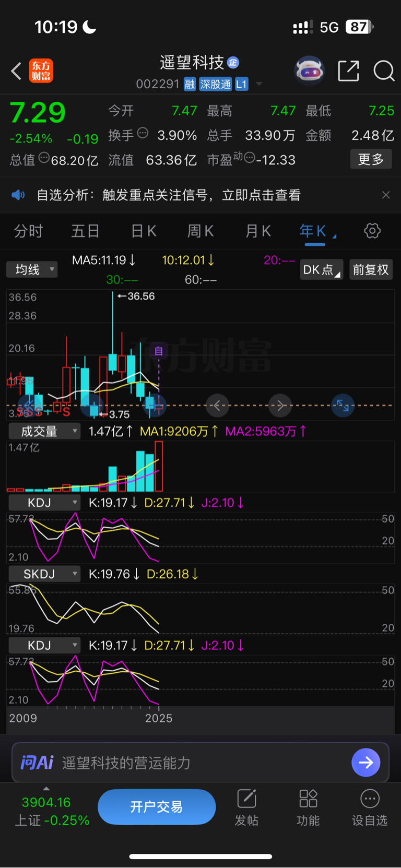Switch to the 分时 tab
The width and height of the screenshot is (401, 868).
(28, 231)
